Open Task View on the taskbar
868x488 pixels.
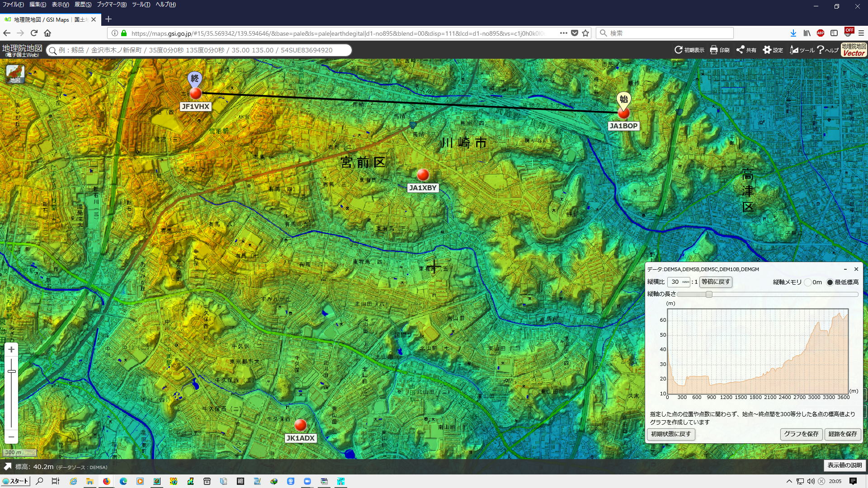click(x=55, y=481)
